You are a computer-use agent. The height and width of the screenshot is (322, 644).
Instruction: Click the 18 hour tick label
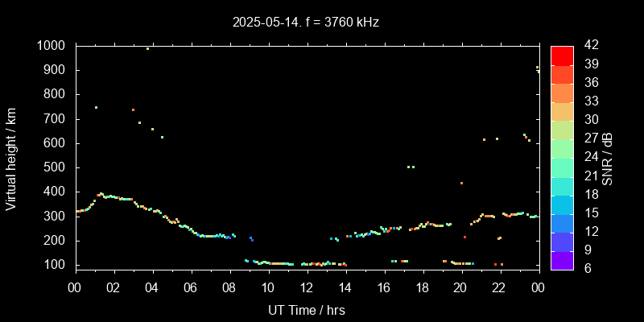422,288
